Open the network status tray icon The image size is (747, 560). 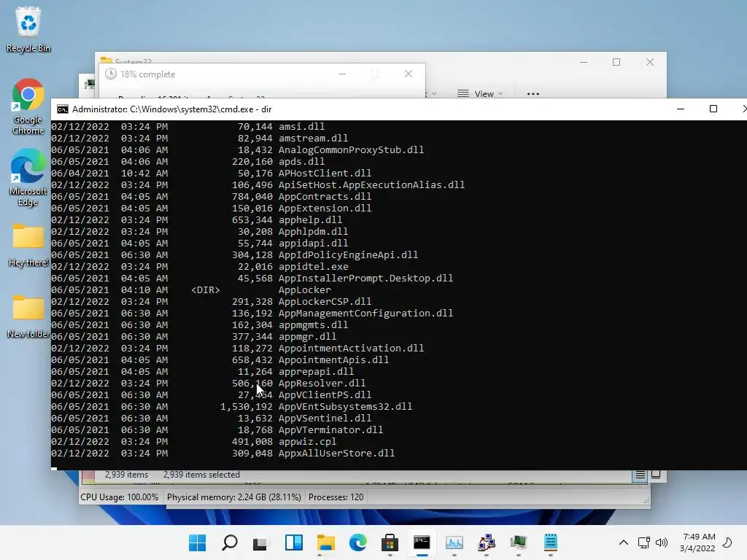643,542
